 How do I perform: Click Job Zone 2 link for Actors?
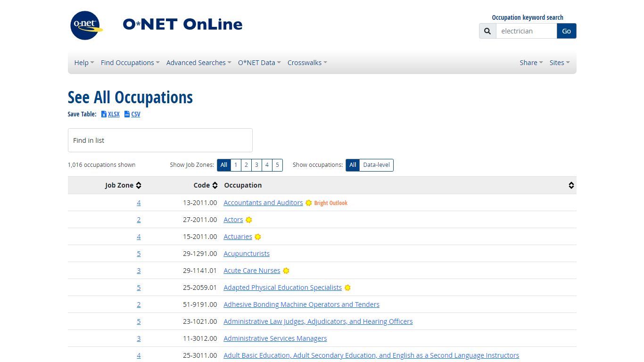139,220
